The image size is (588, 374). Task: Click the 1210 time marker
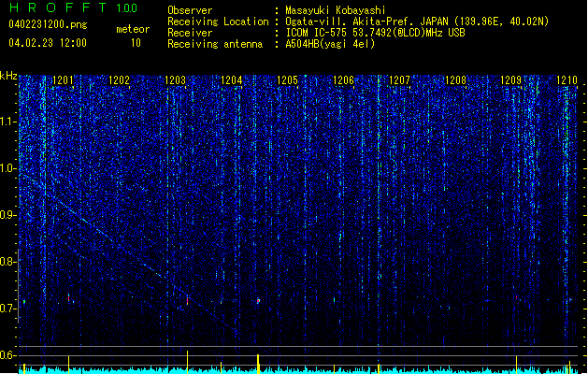point(566,80)
